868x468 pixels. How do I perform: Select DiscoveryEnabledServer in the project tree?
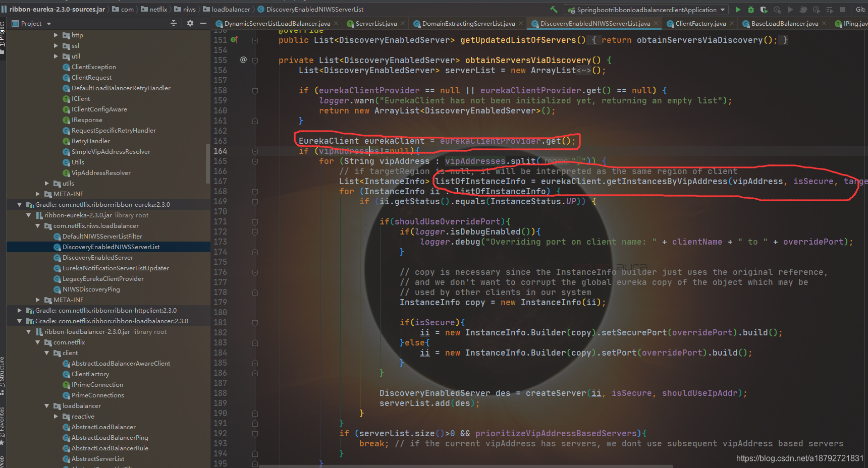(98, 258)
